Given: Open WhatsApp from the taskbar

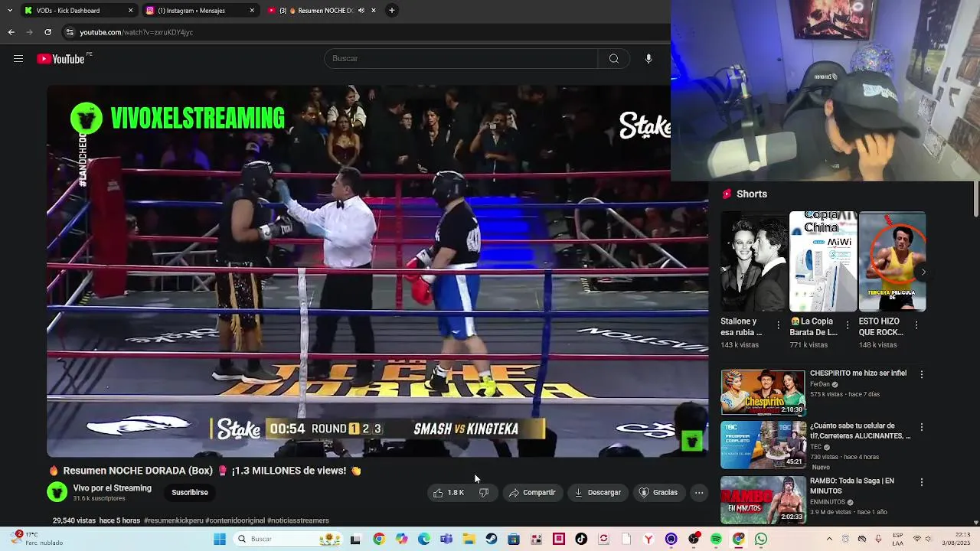Looking at the screenshot, I should click(761, 539).
